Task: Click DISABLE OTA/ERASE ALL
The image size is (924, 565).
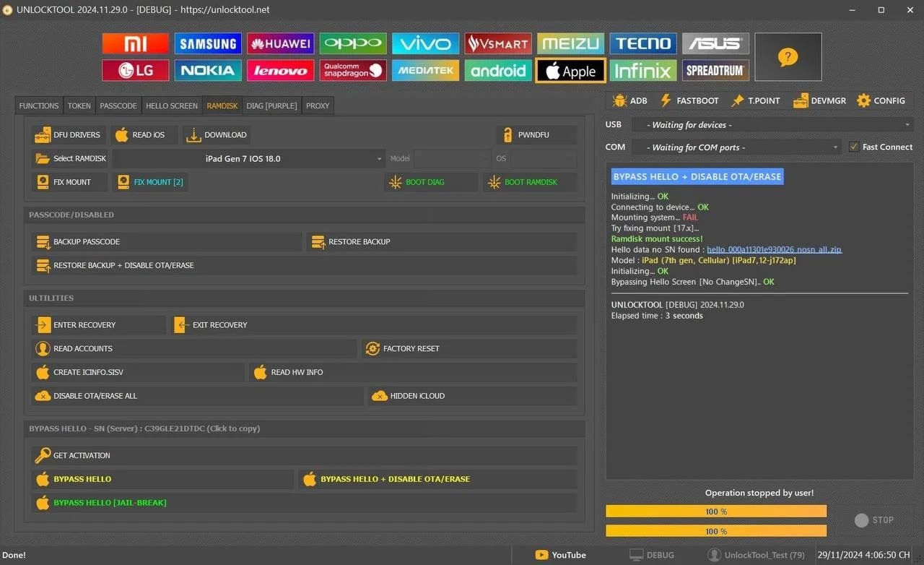Action: pyautogui.click(x=197, y=396)
